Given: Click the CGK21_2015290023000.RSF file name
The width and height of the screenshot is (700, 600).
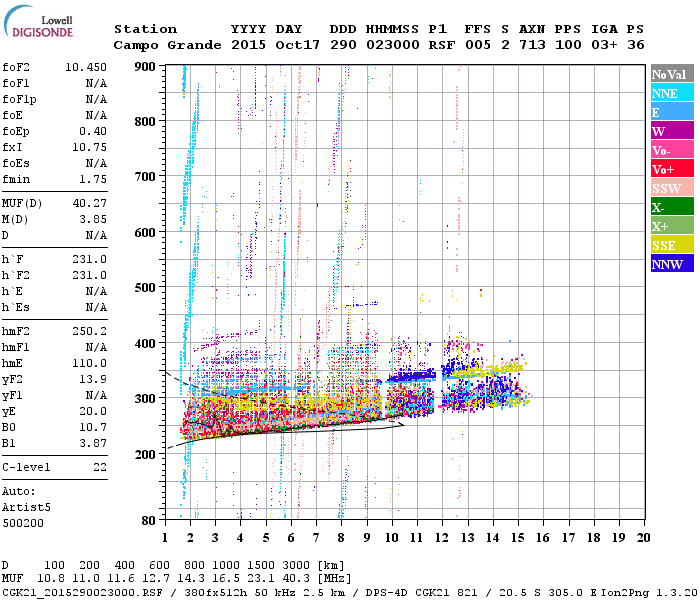Looking at the screenshot, I should pyautogui.click(x=82, y=592).
